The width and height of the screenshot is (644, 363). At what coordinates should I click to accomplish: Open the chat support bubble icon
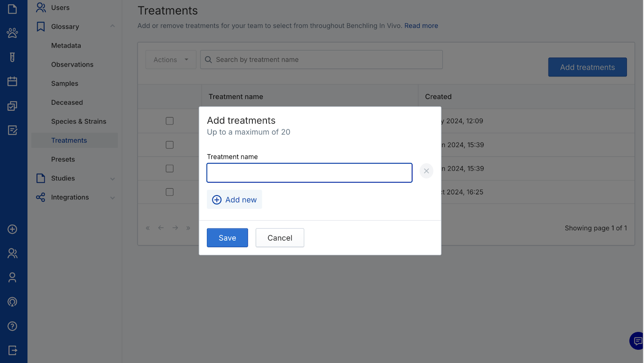point(638,341)
